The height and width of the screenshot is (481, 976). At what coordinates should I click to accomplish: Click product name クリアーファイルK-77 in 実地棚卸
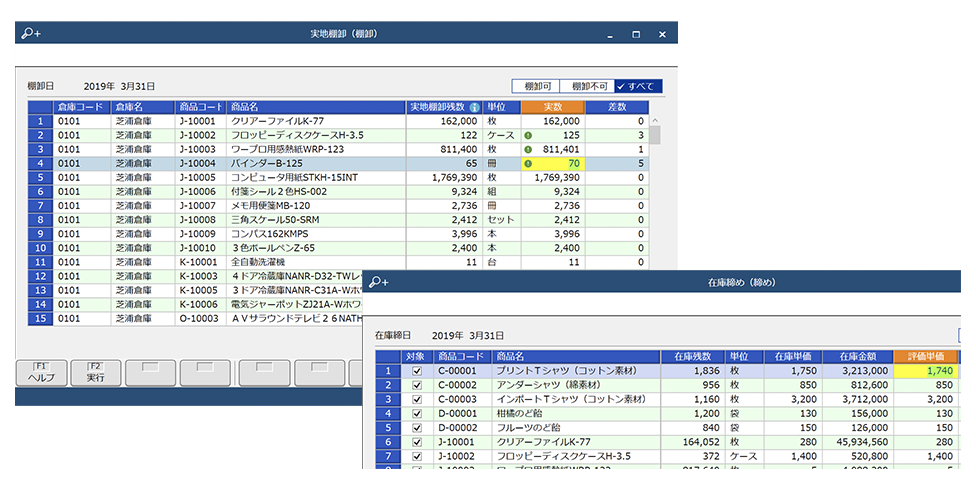click(277, 121)
